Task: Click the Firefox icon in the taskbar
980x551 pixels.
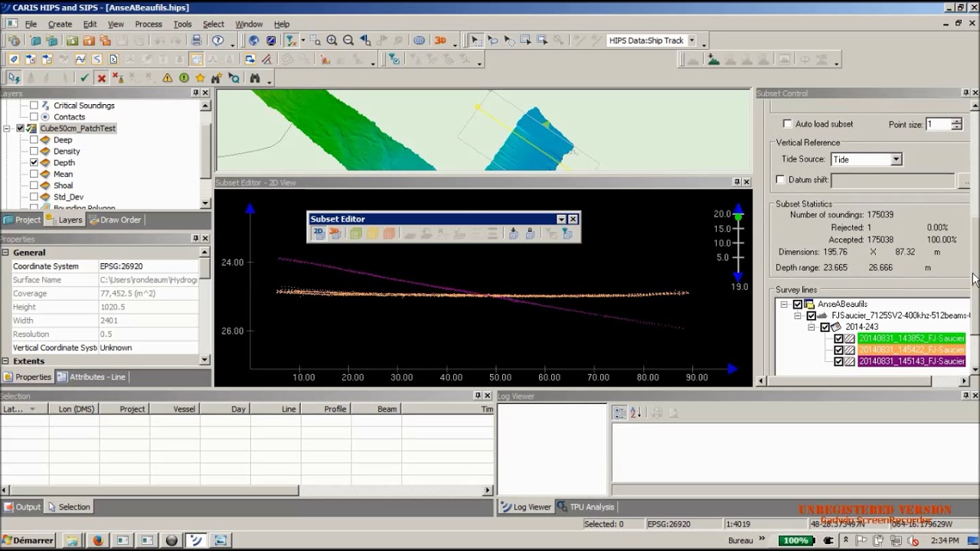Action: click(98, 540)
